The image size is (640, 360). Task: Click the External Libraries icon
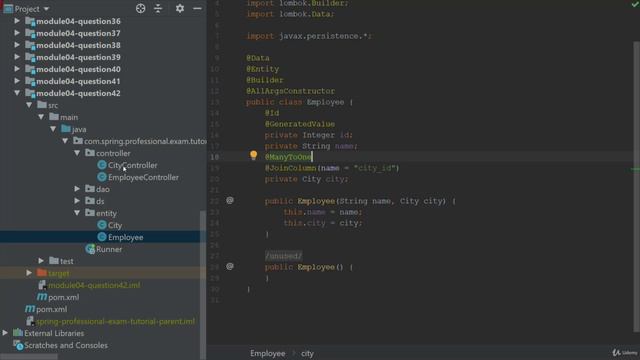18,333
